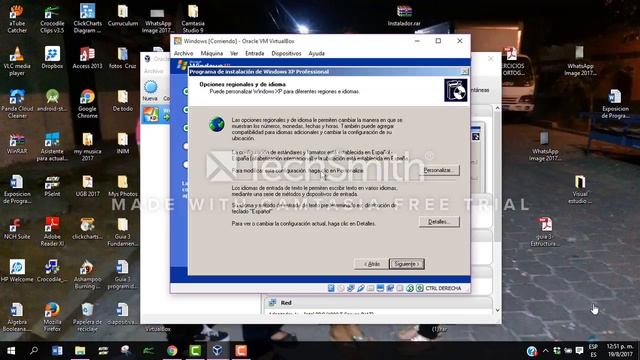Click the Detalles... button

[439, 222]
